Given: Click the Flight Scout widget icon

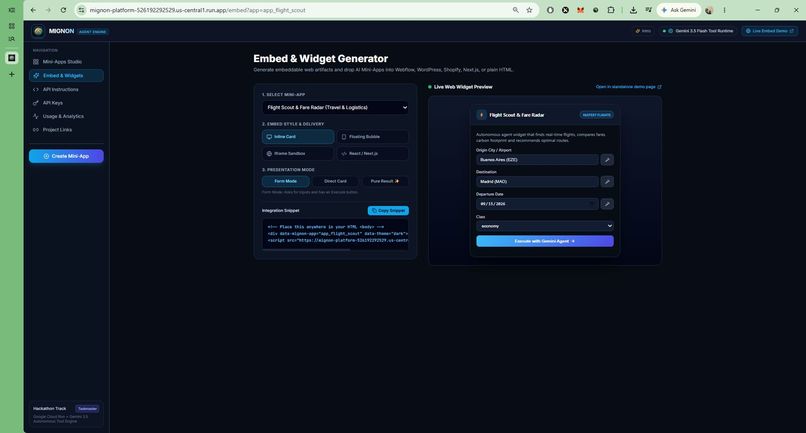Looking at the screenshot, I should (482, 115).
